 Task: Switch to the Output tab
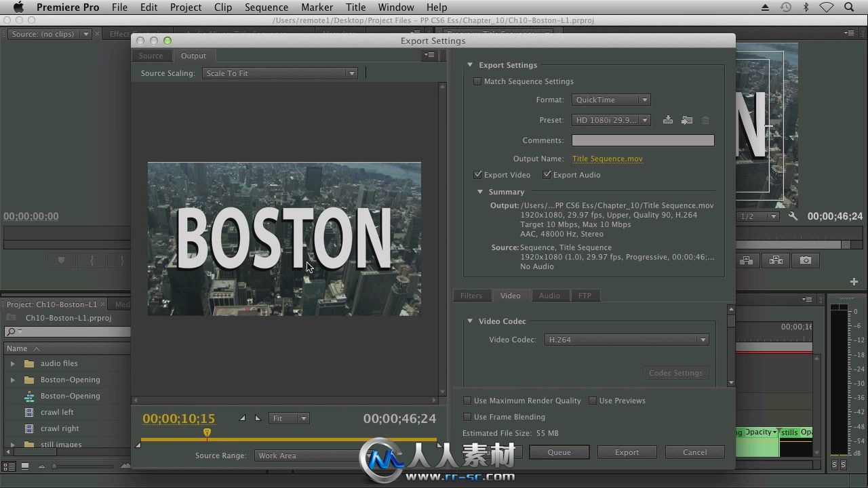(x=193, y=56)
